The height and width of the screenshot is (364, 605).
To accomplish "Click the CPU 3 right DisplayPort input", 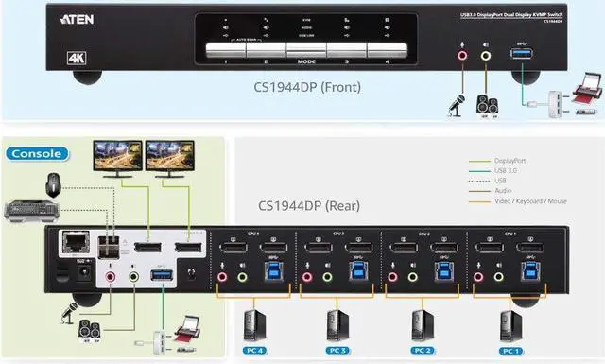I will click(x=358, y=248).
